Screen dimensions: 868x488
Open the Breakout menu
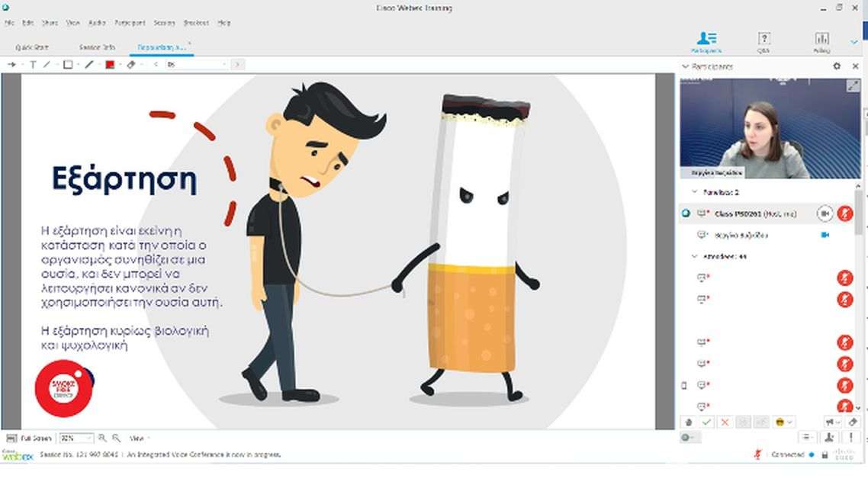coord(197,23)
